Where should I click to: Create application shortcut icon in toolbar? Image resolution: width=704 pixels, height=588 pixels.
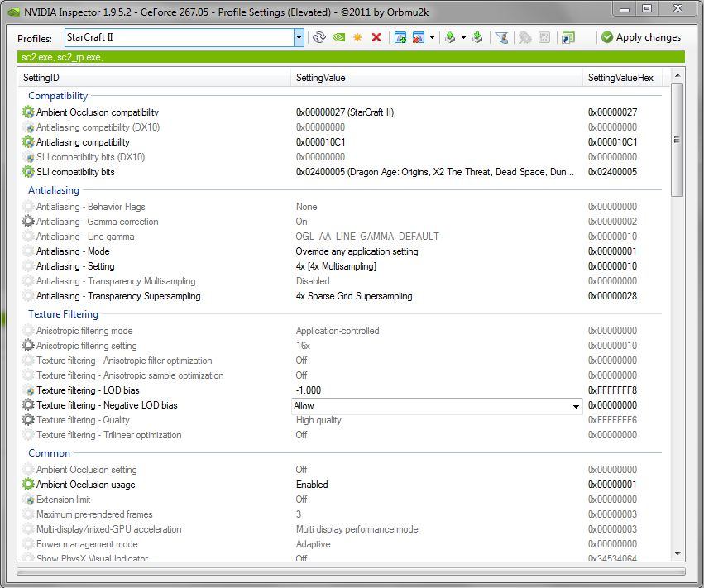click(x=568, y=37)
